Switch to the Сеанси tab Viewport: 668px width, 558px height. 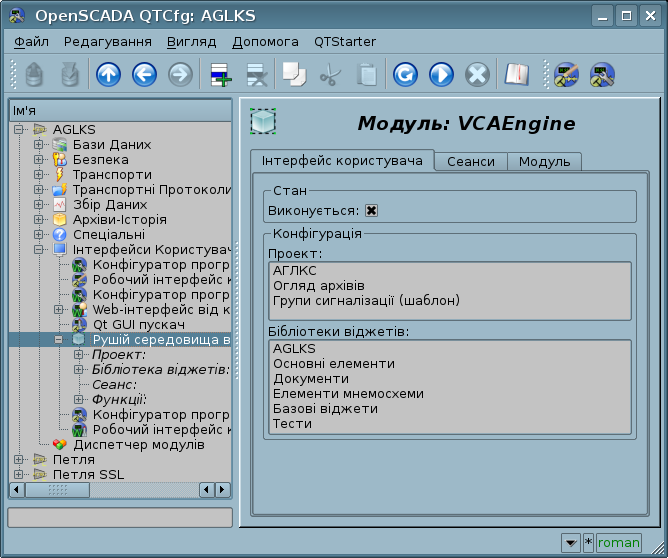(470, 161)
